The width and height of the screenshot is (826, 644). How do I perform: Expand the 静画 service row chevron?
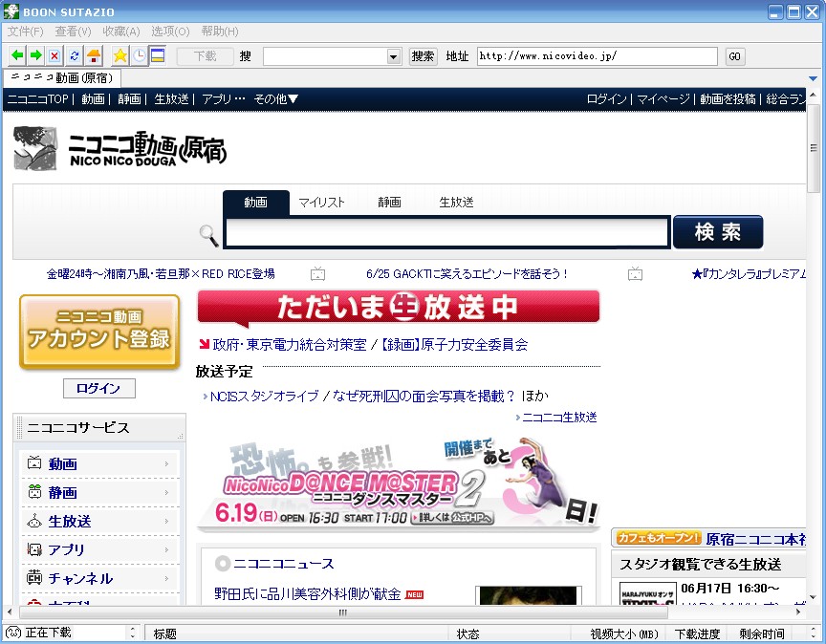click(166, 492)
